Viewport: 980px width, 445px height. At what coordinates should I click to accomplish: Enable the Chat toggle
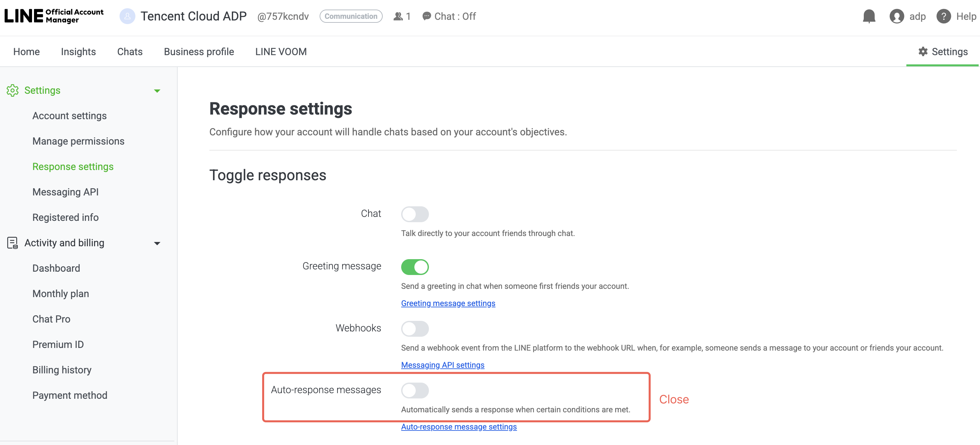click(x=415, y=214)
